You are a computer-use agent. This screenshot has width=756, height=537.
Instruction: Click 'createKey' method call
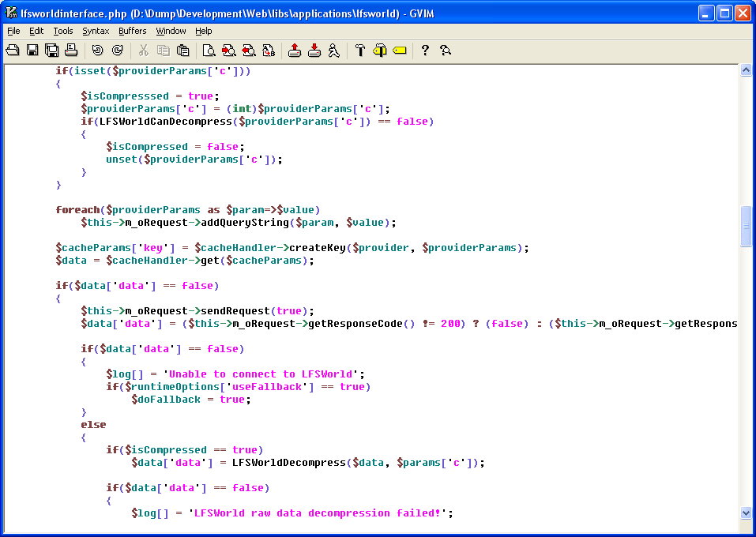coord(318,248)
